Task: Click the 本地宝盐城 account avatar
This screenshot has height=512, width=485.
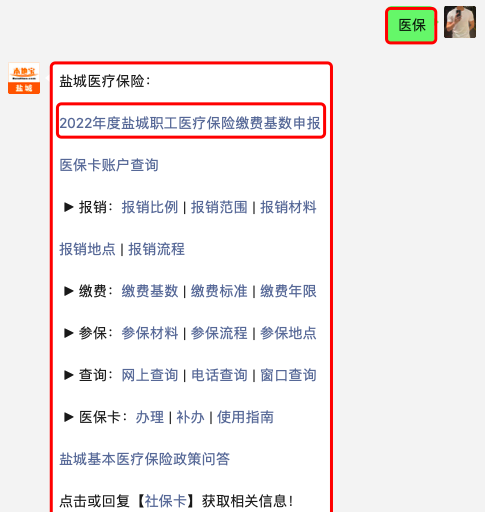Action: pyautogui.click(x=24, y=78)
